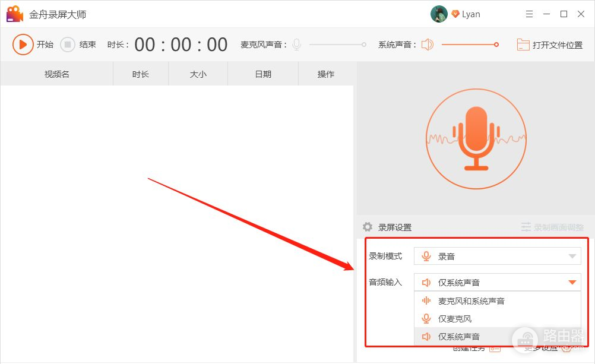Click the large microphone preview graphic
Screen dimensions: 595x364
(x=476, y=139)
